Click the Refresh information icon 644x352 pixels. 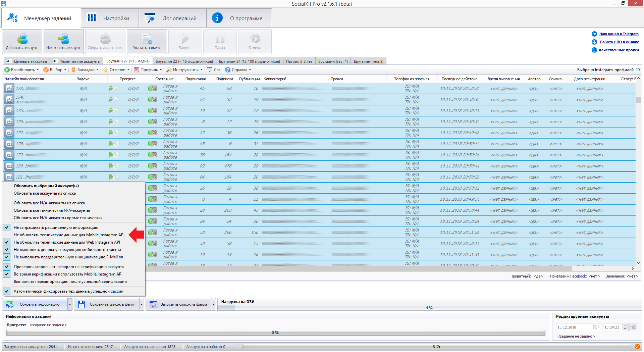[x=10, y=304]
